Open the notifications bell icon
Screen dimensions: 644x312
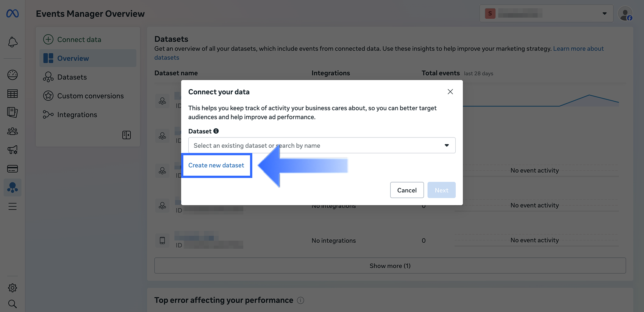pyautogui.click(x=13, y=42)
